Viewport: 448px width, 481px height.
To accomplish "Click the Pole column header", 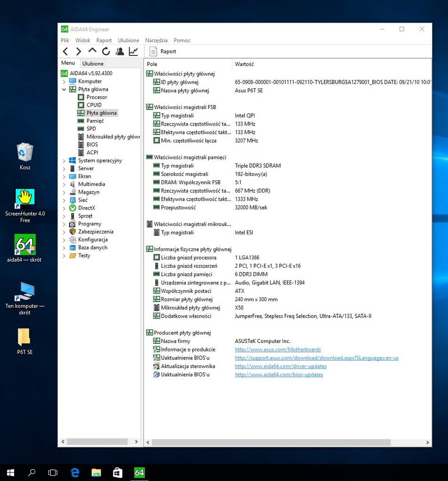I will [x=188, y=64].
